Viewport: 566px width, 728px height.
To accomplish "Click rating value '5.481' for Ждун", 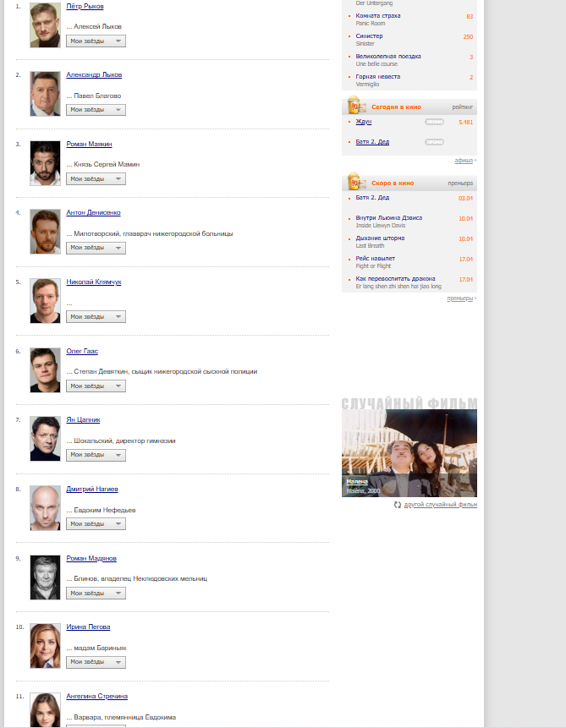I will click(x=465, y=123).
